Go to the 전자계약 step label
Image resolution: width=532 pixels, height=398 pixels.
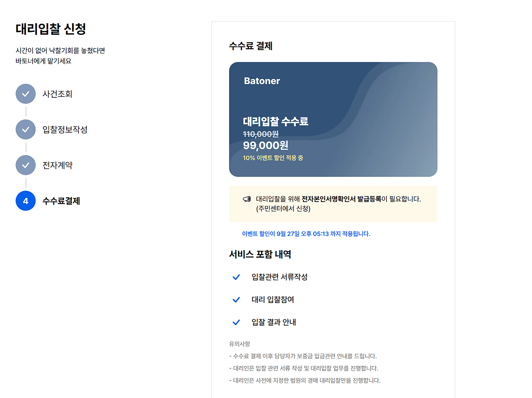pos(57,165)
